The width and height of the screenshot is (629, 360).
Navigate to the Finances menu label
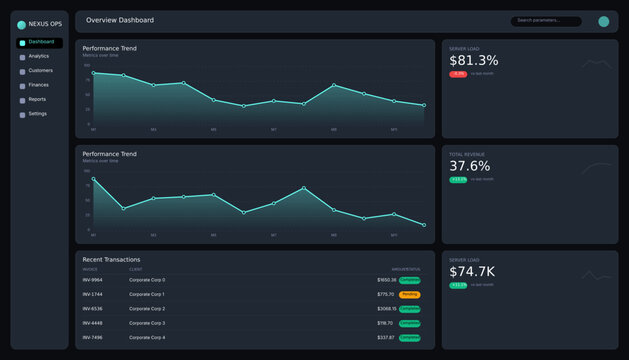click(x=39, y=85)
